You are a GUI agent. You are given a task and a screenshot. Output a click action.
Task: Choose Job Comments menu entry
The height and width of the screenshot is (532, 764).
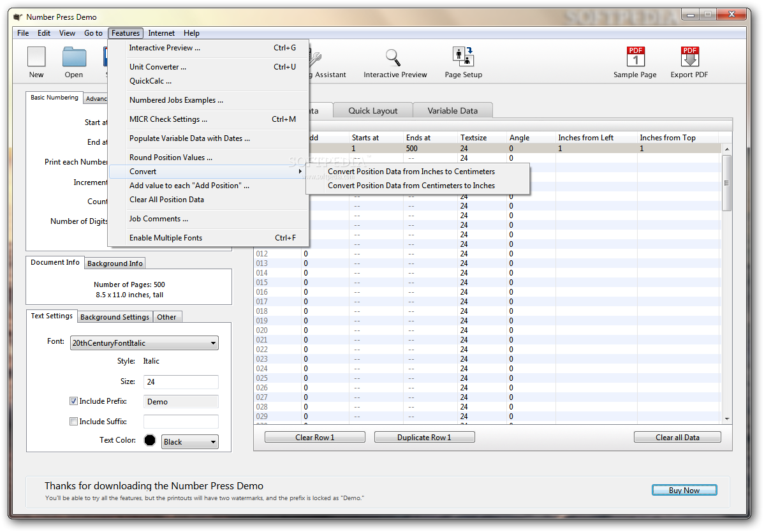point(209,219)
